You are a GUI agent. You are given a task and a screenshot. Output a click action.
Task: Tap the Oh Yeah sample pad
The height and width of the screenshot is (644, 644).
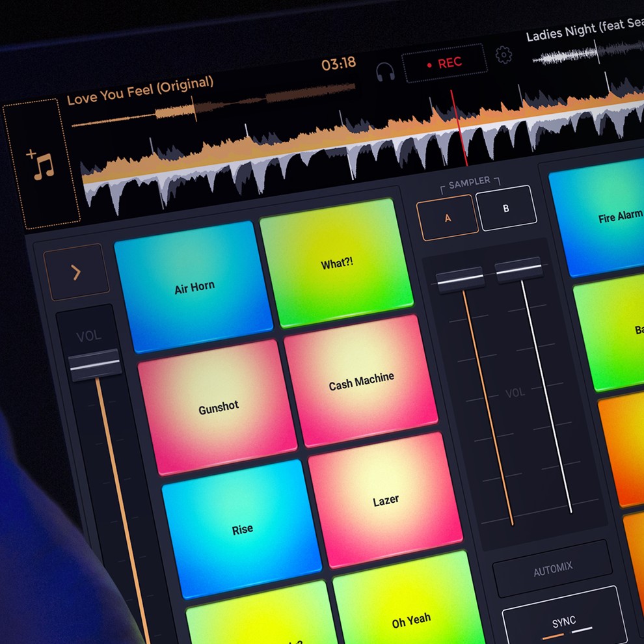[410, 621]
